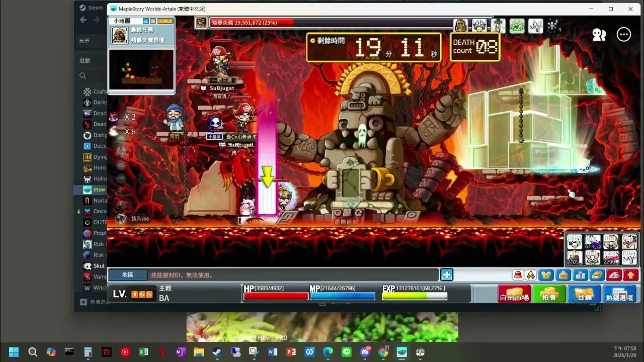Viewport: 644px width, 362px height.
Task: Use the Pup quickslot skill
Action: point(629,242)
